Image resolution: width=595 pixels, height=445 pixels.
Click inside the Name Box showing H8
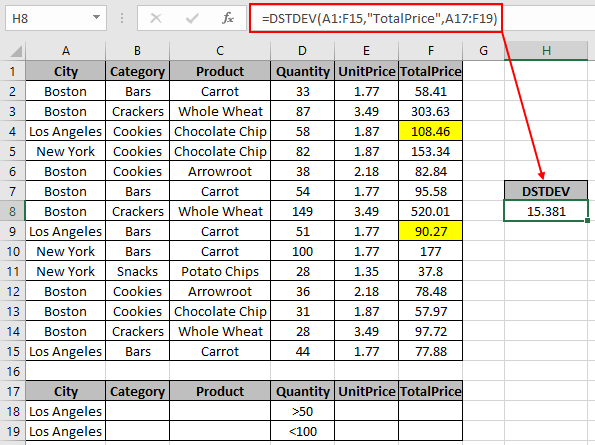click(x=49, y=18)
